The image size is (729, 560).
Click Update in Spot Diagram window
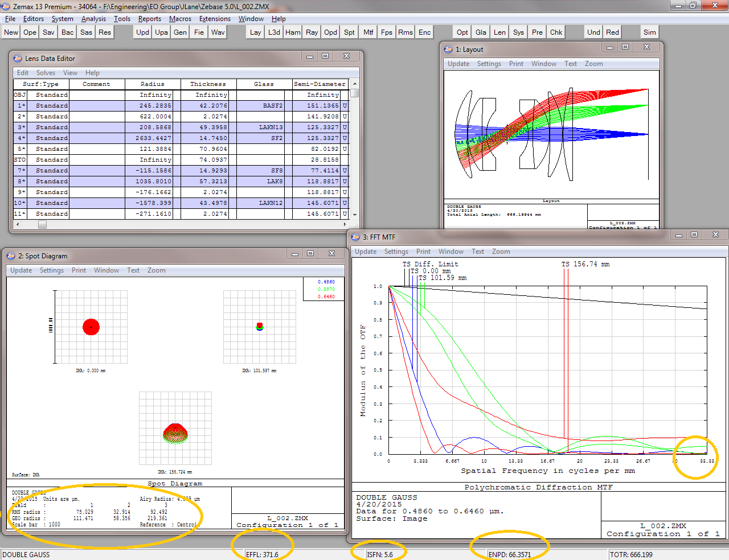pyautogui.click(x=21, y=270)
